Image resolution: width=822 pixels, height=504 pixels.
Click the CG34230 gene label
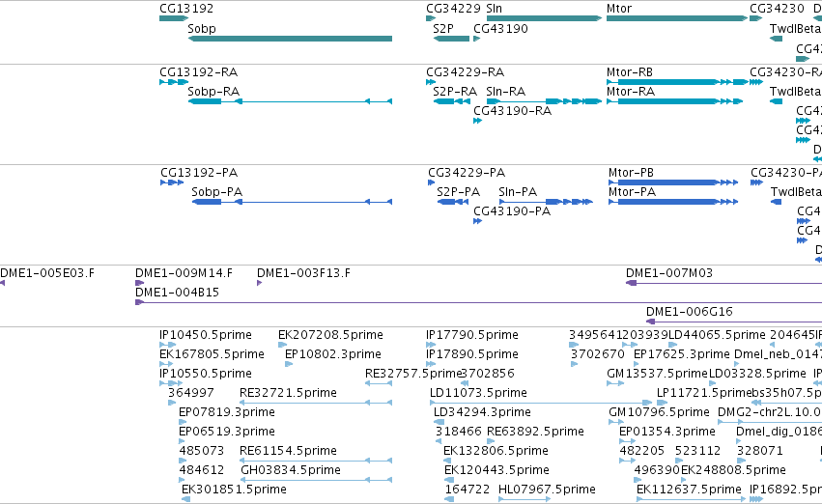pyautogui.click(x=777, y=9)
